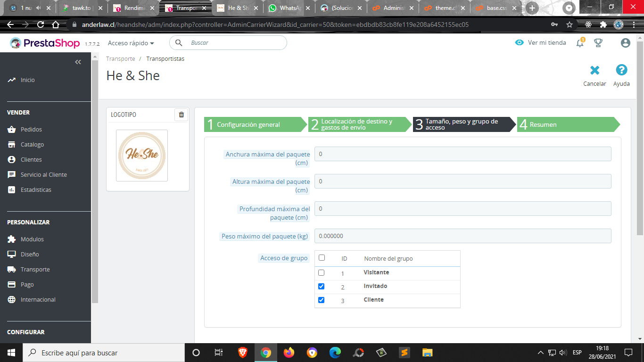
Task: Go to step 4 Resumen
Action: (x=569, y=124)
